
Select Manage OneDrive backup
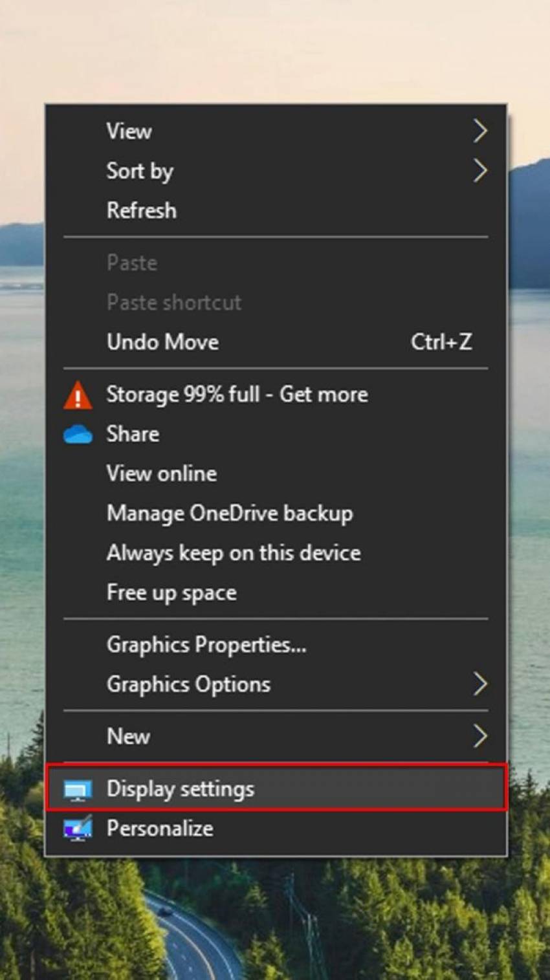(x=230, y=513)
